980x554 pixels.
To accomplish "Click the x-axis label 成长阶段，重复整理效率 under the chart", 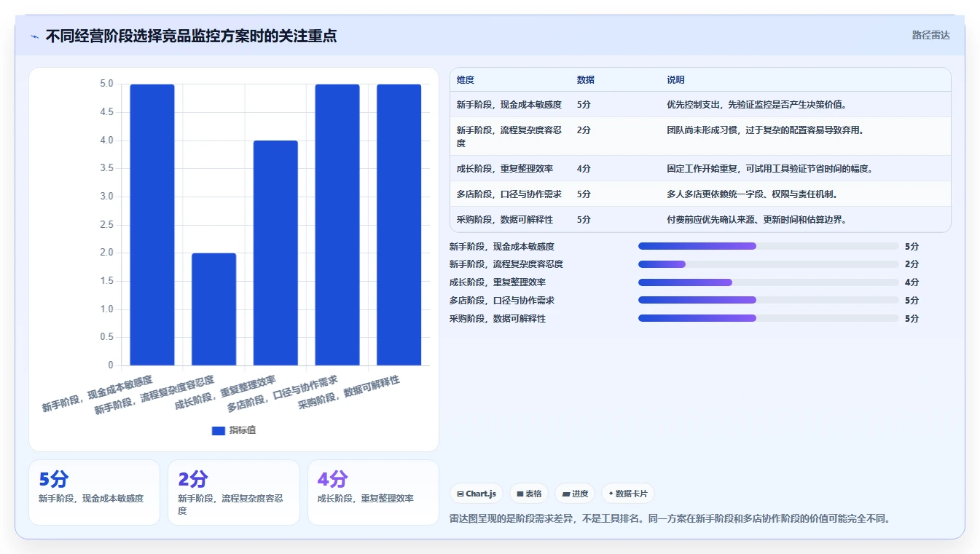I will [226, 393].
